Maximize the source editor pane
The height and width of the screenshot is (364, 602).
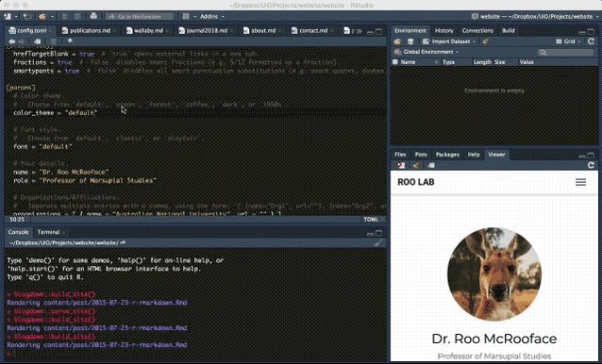[378, 31]
